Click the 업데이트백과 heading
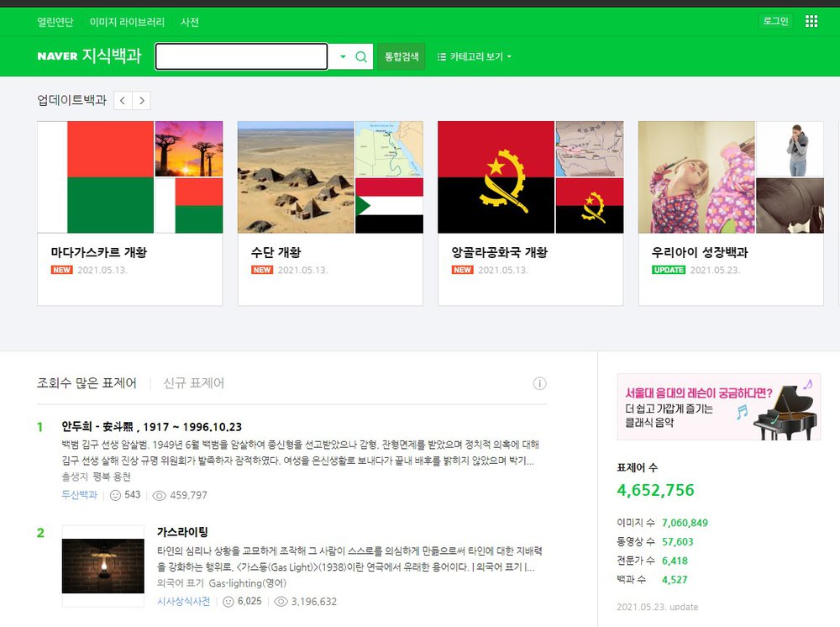 pos(71,100)
